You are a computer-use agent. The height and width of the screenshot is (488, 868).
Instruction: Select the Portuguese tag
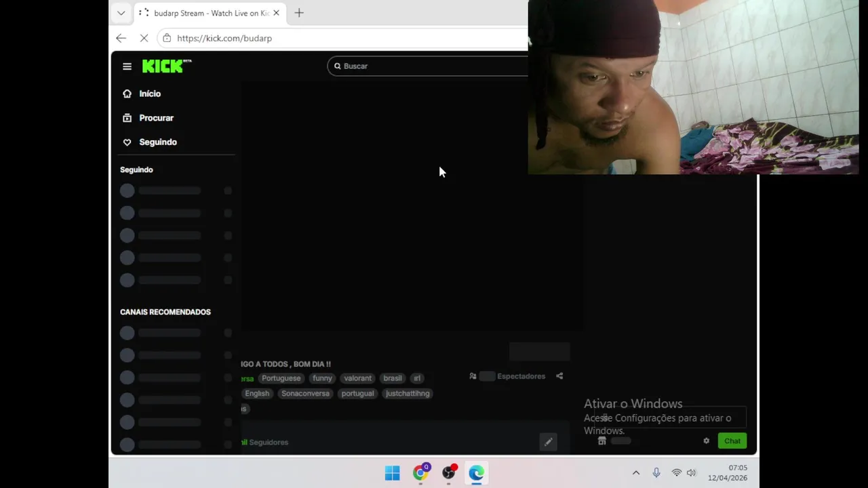tap(281, 378)
